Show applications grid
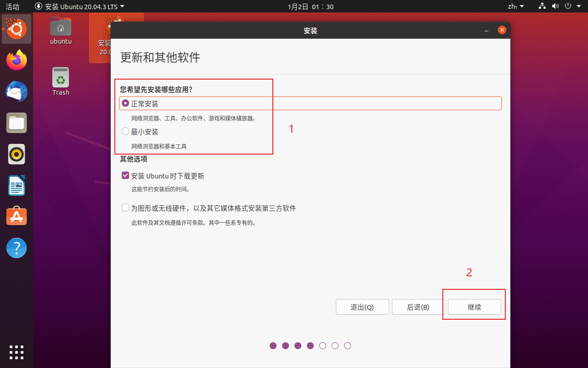 [x=17, y=352]
